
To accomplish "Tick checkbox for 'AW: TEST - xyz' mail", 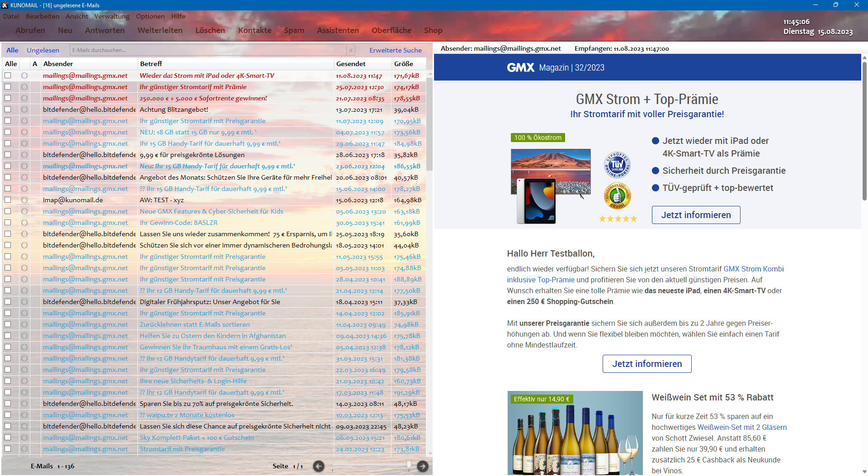I will (x=8, y=200).
